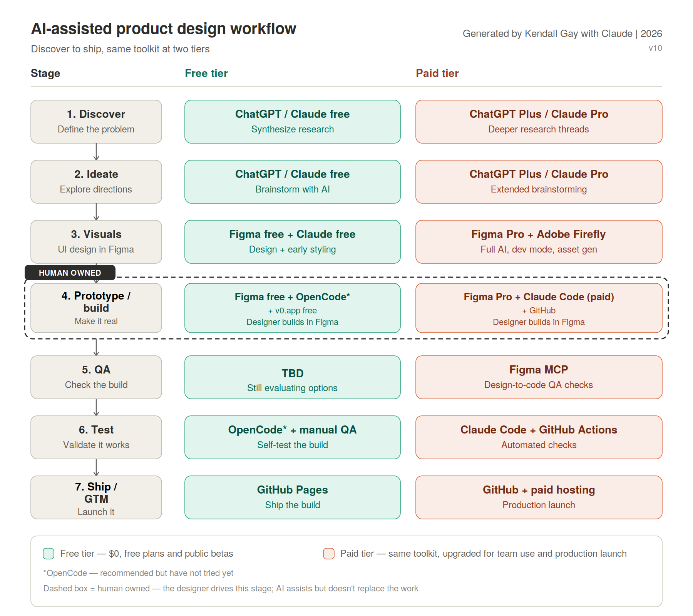
Task: Click the 1. Discover stage box
Action: [96, 122]
